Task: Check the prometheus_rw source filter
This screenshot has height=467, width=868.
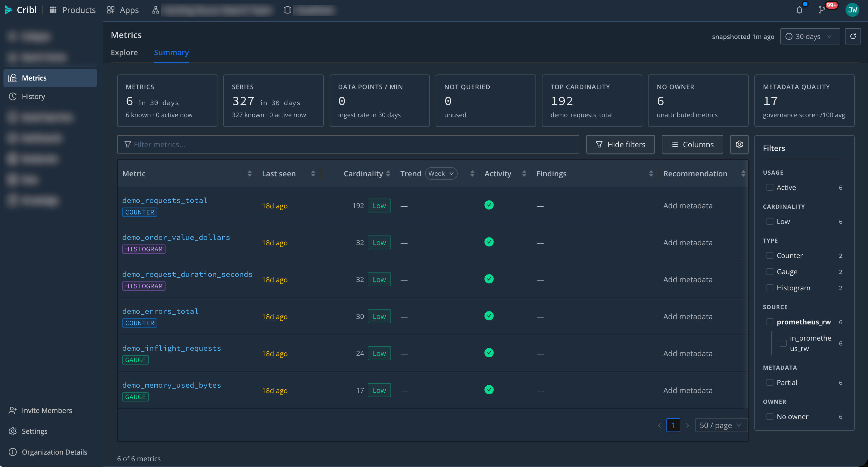Action: pyautogui.click(x=770, y=322)
